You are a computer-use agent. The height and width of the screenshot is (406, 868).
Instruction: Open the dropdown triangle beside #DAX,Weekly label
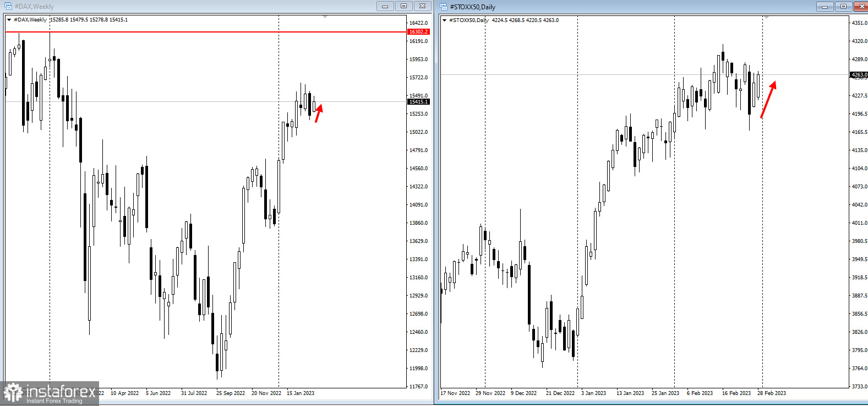[x=9, y=20]
